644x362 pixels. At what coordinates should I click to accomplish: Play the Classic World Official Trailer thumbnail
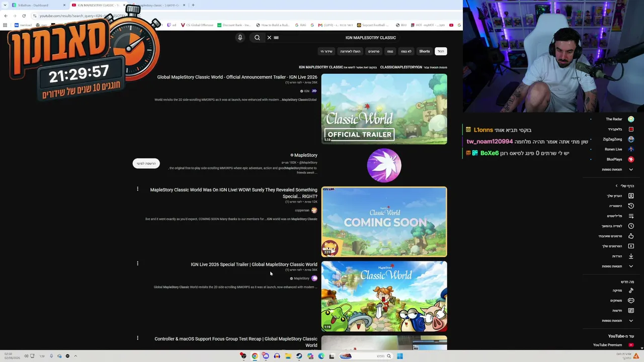(384, 109)
